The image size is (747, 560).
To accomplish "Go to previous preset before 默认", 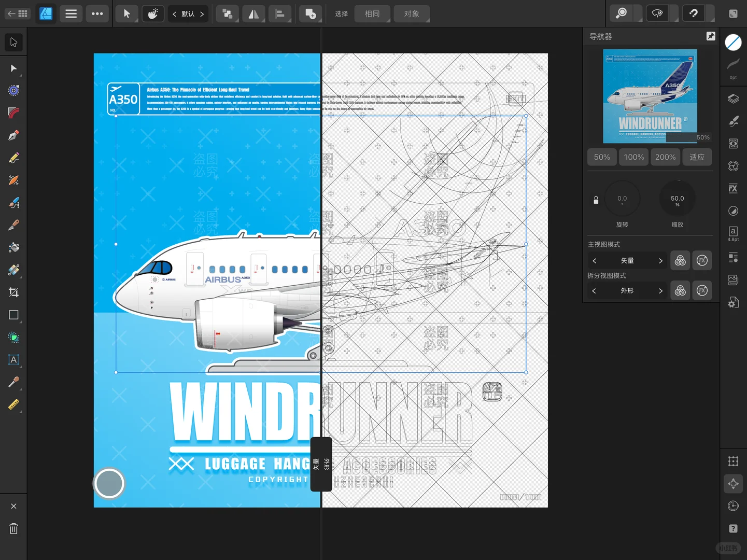I will pos(175,14).
